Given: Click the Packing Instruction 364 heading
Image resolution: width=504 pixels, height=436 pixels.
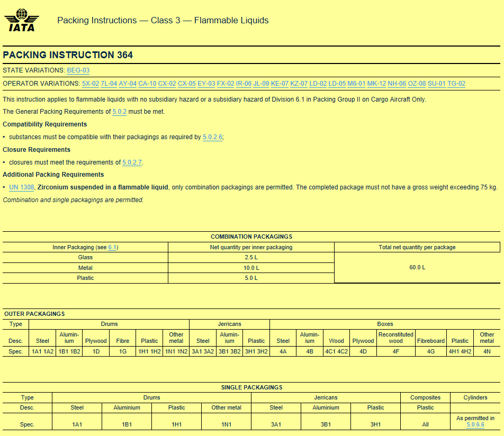Looking at the screenshot, I should [x=68, y=54].
